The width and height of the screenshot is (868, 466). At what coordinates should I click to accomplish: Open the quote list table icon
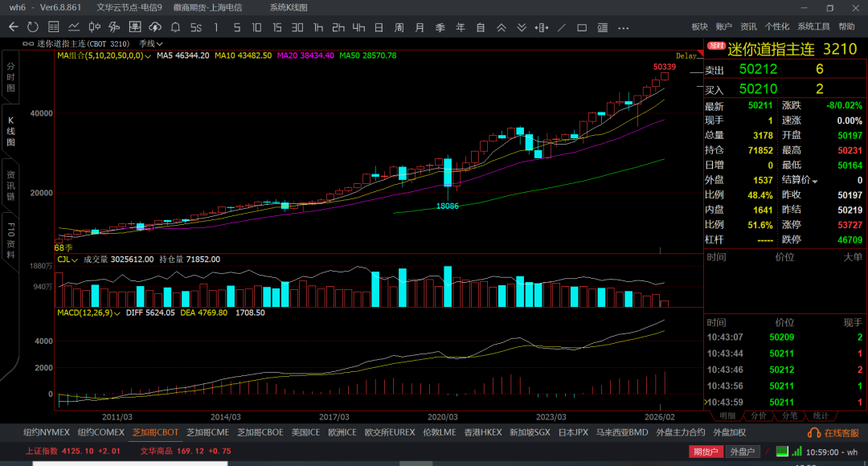[x=53, y=27]
